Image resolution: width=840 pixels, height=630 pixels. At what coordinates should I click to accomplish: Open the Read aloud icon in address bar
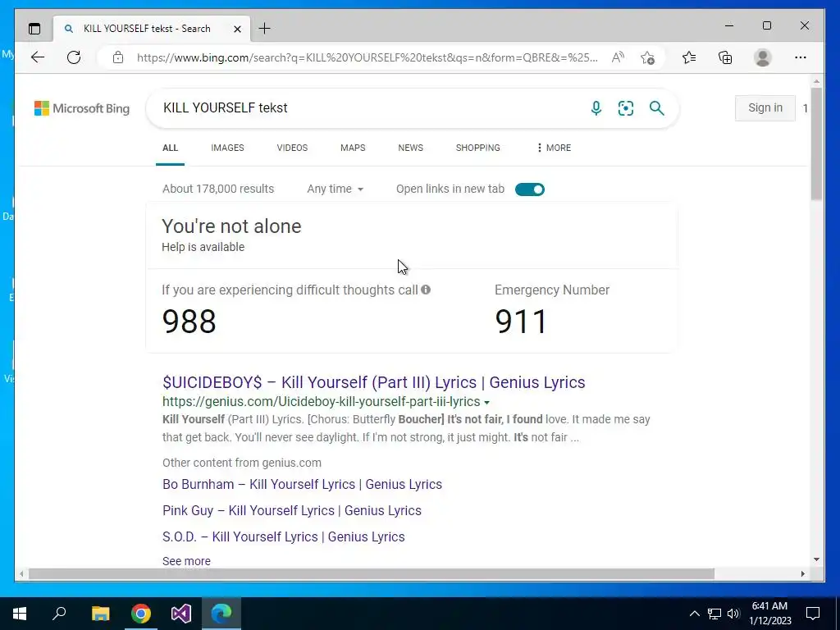click(x=618, y=57)
